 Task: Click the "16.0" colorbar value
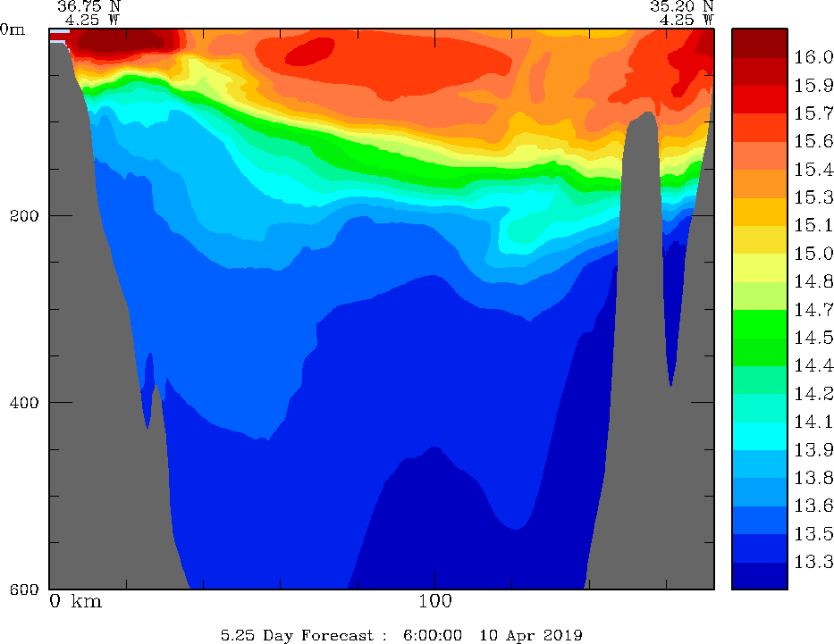click(x=813, y=57)
